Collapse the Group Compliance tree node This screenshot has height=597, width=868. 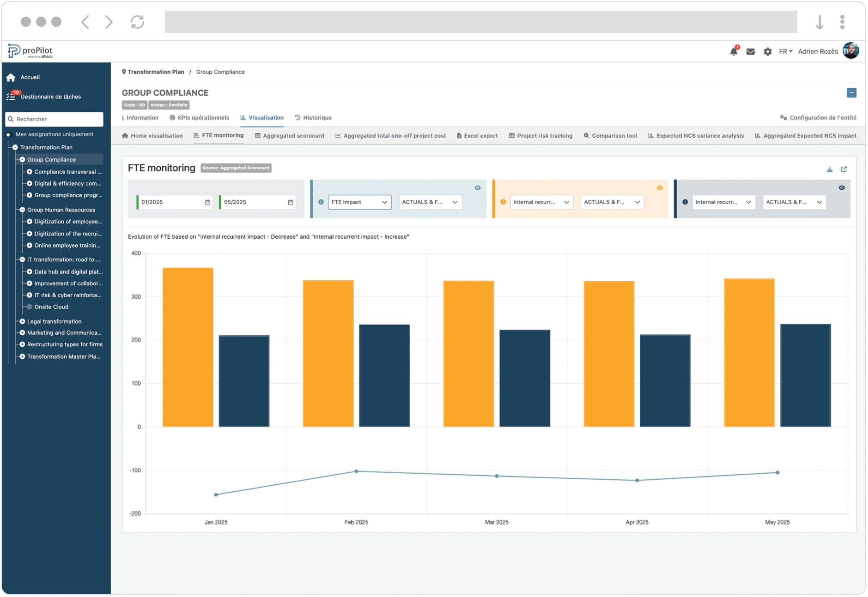22,160
